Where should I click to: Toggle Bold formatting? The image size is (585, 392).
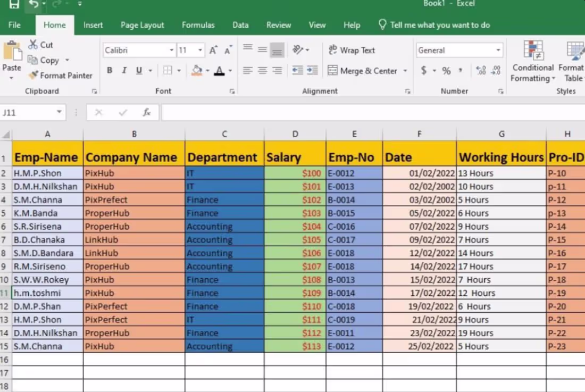pos(110,70)
